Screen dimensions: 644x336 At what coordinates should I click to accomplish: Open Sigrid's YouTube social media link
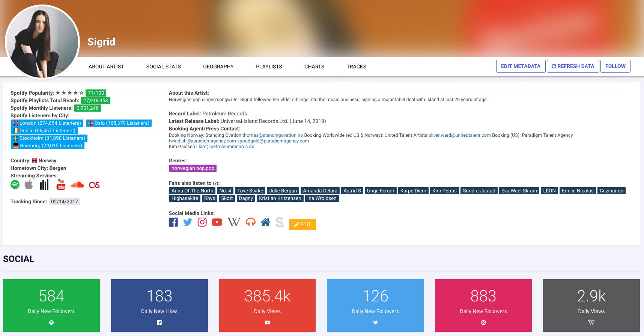[217, 222]
